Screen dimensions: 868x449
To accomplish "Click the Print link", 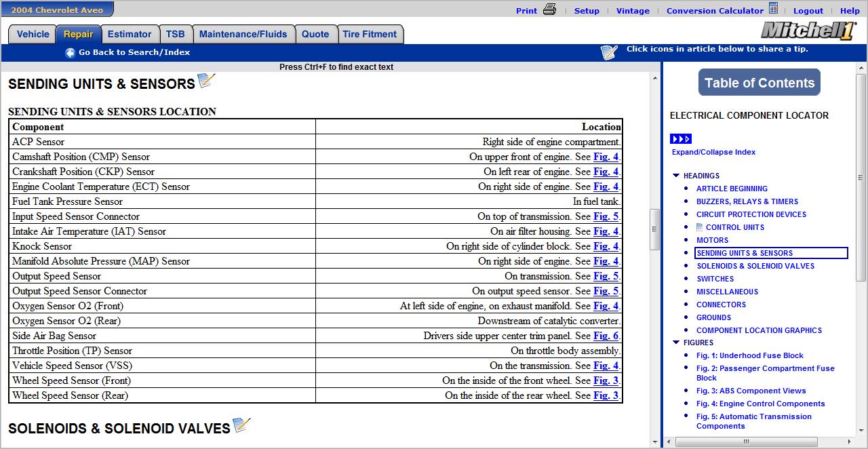I will click(x=526, y=11).
